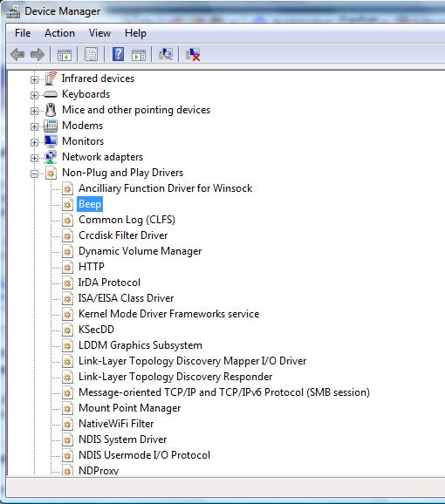
Task: Select NDIS Usermode I/O Protocol entry
Action: 144,455
